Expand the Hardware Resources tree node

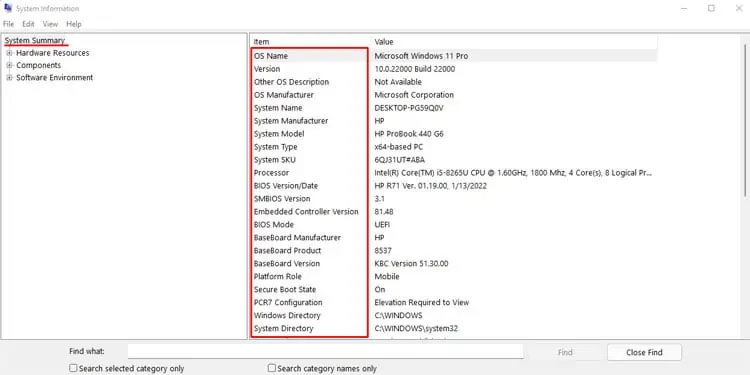click(x=9, y=53)
